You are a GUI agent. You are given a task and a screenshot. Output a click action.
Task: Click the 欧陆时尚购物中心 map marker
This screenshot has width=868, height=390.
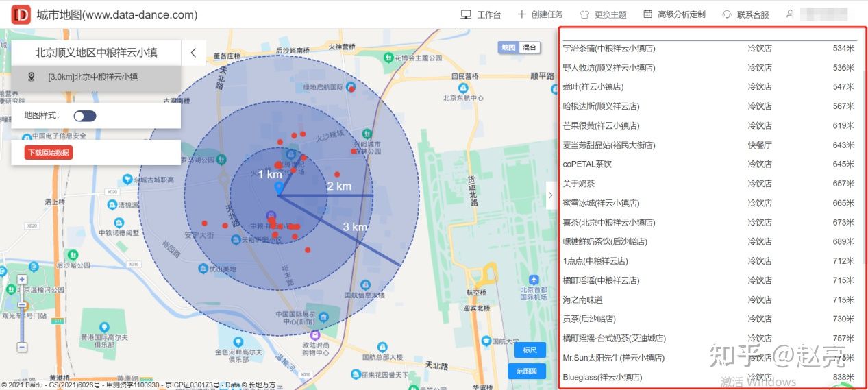[314, 335]
